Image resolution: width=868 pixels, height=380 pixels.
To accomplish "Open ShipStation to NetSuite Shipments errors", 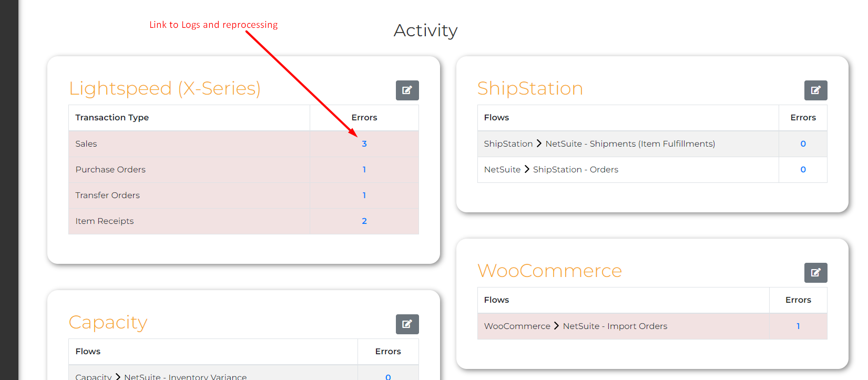I will (803, 144).
